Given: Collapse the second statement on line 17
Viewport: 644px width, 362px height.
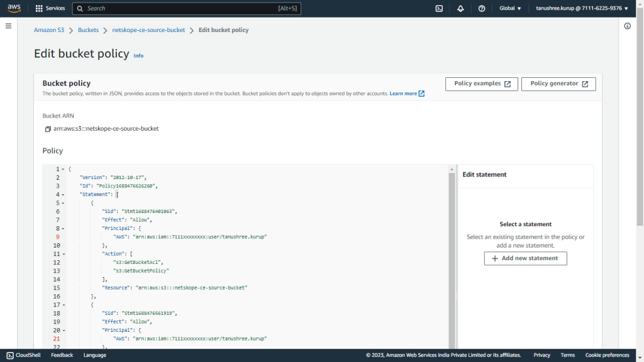Looking at the screenshot, I should (64, 305).
